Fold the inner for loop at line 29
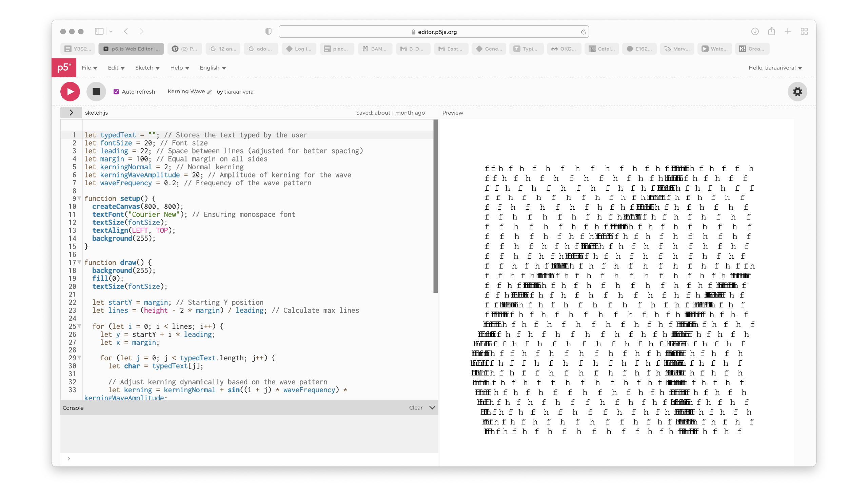Viewport: 868px width, 494px height. click(79, 358)
